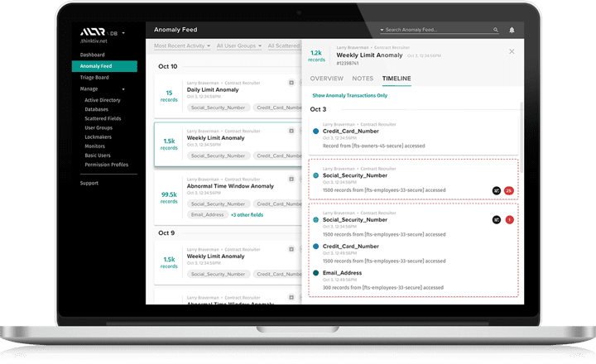
Task: Click Show Anomaly Transactions Only link
Action: click(349, 95)
